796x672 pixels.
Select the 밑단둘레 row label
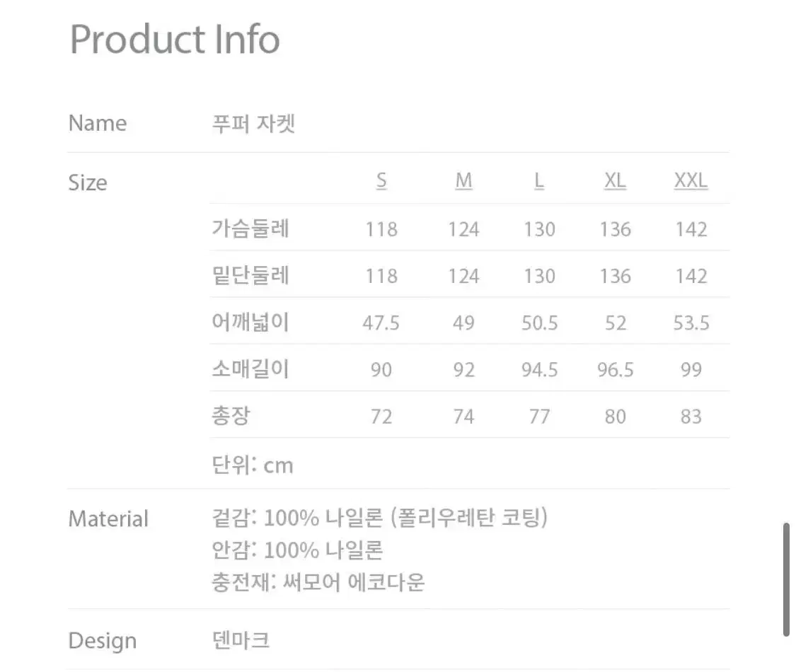[250, 275]
